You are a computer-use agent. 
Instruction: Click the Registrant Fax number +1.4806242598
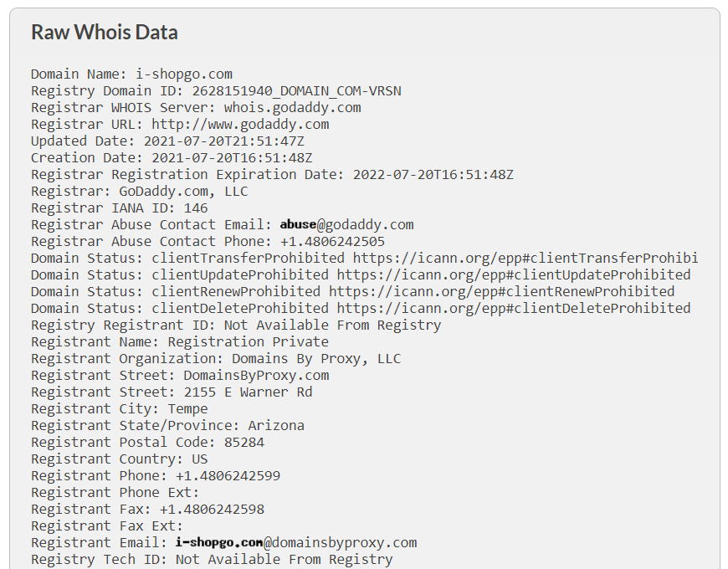[x=212, y=509]
